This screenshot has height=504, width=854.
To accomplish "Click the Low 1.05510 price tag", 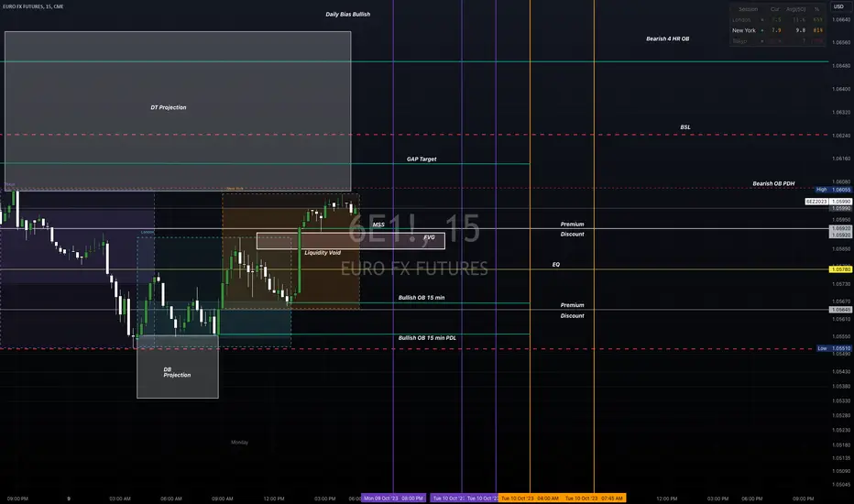I will pos(834,348).
